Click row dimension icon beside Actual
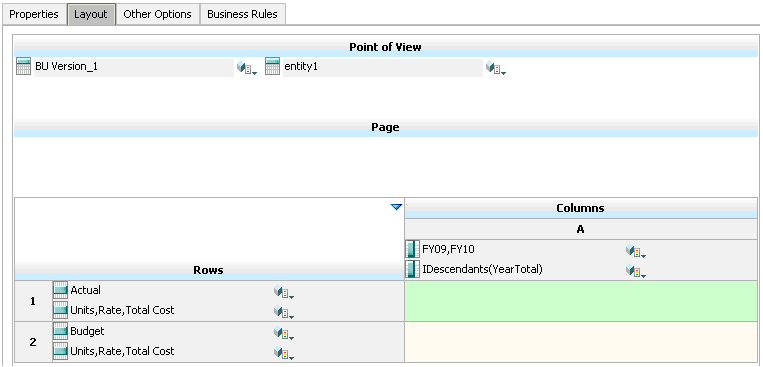 point(60,291)
